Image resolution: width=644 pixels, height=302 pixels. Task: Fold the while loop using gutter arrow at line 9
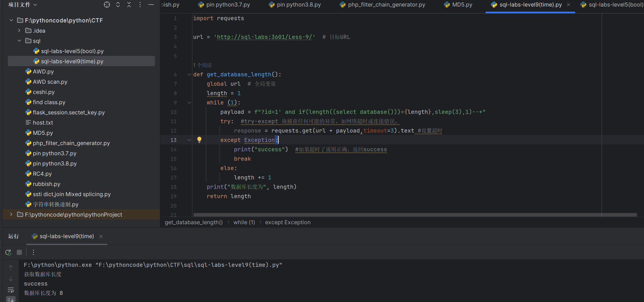tap(189, 102)
